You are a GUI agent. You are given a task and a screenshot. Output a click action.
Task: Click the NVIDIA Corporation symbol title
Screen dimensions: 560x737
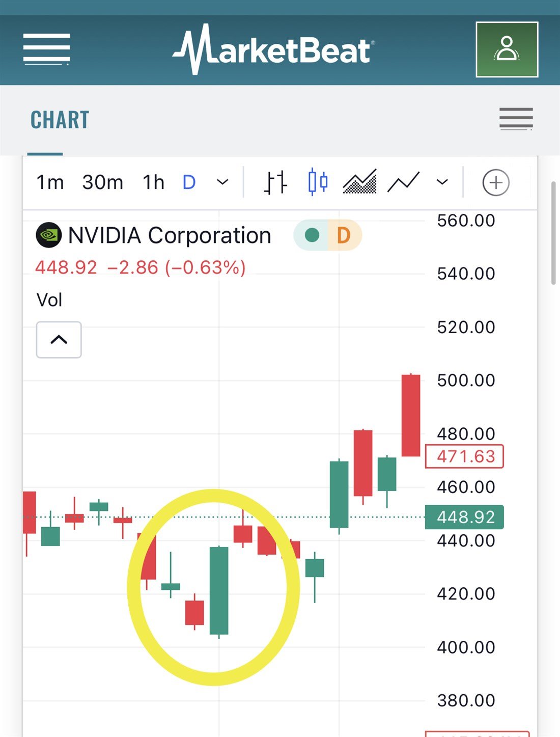coord(170,236)
